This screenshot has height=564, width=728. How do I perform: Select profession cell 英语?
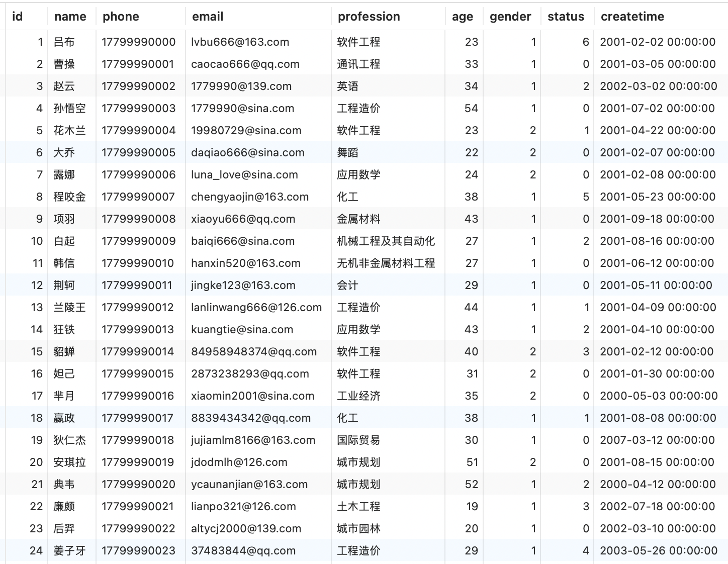[348, 86]
